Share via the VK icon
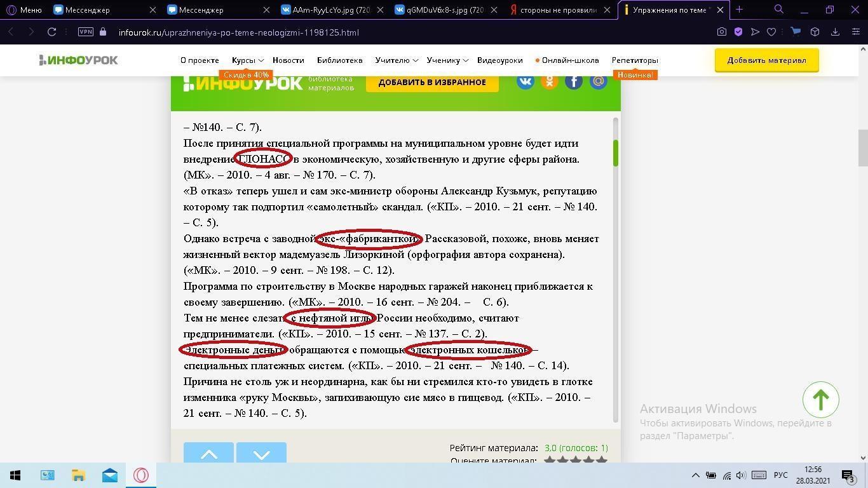 (526, 81)
